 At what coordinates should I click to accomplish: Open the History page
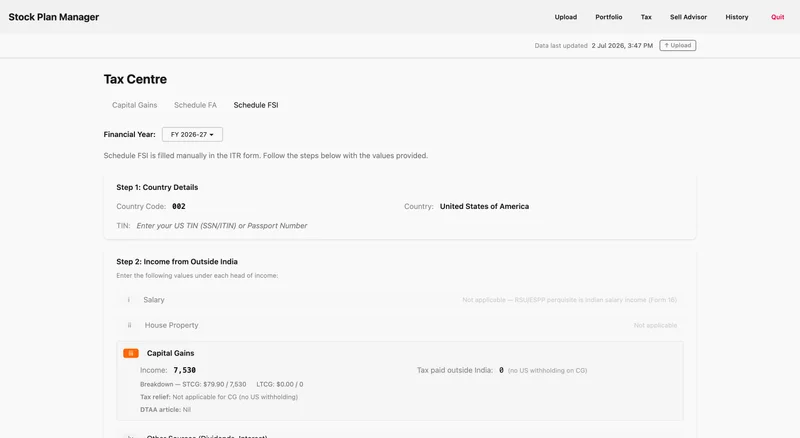737,17
